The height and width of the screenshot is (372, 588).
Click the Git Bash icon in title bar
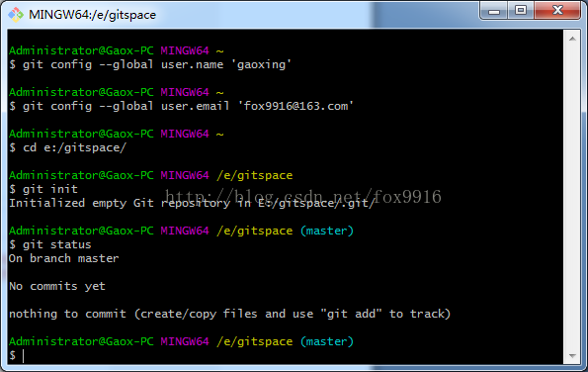point(16,15)
